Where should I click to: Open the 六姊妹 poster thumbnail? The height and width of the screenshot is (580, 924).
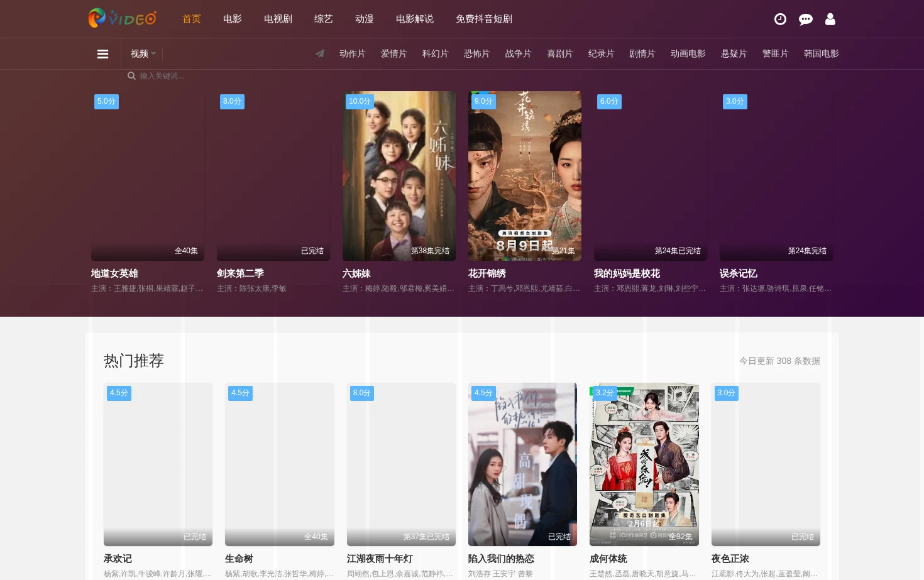point(399,176)
